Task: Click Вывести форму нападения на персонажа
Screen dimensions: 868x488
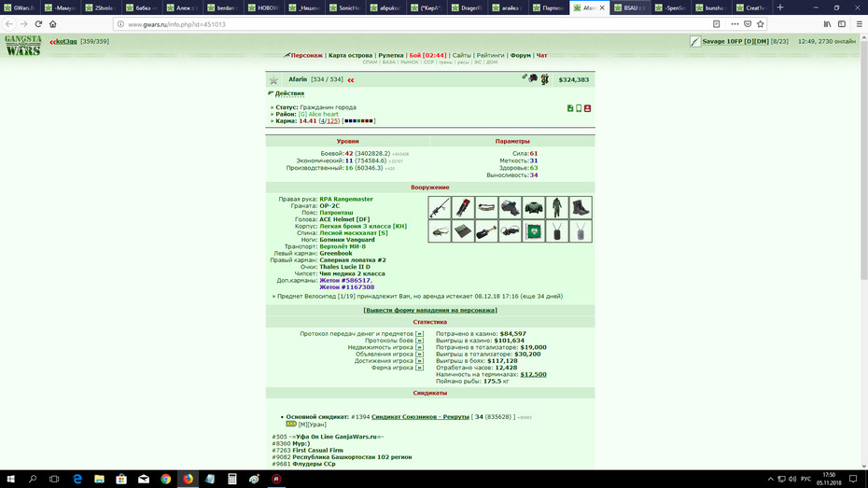Action: [x=430, y=311]
